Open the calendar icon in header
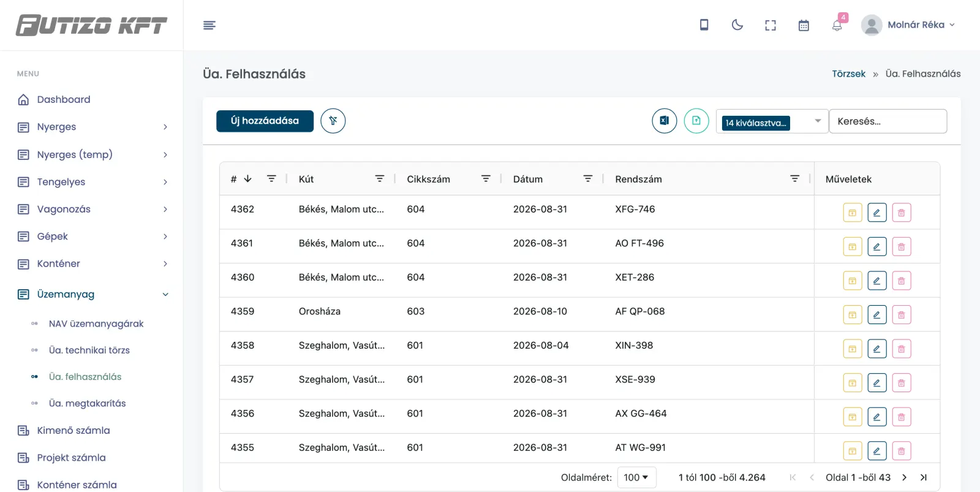Viewport: 980px width, 492px height. tap(804, 25)
